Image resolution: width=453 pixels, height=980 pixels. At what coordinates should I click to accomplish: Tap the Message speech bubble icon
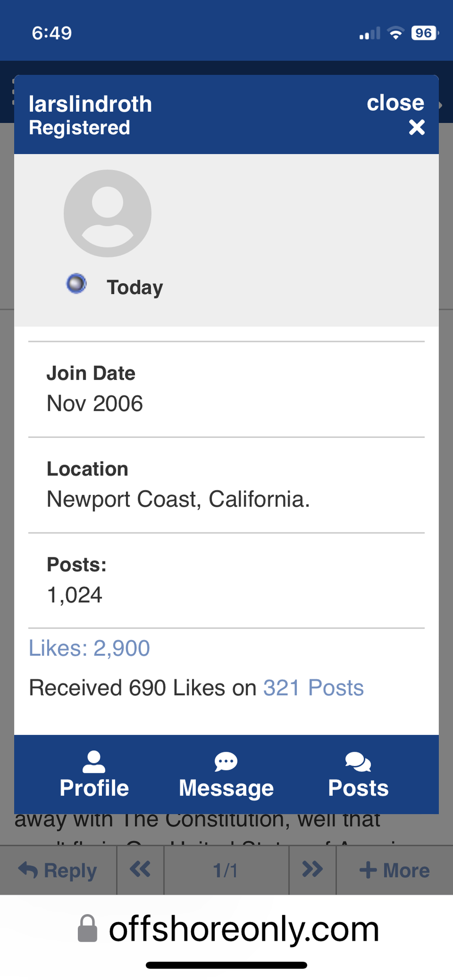226,762
